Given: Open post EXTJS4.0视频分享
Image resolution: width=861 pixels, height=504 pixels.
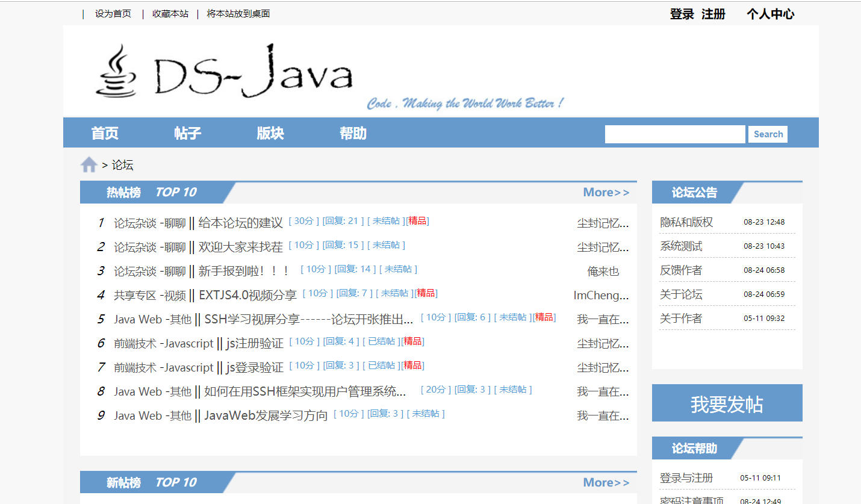Looking at the screenshot, I should pos(248,295).
